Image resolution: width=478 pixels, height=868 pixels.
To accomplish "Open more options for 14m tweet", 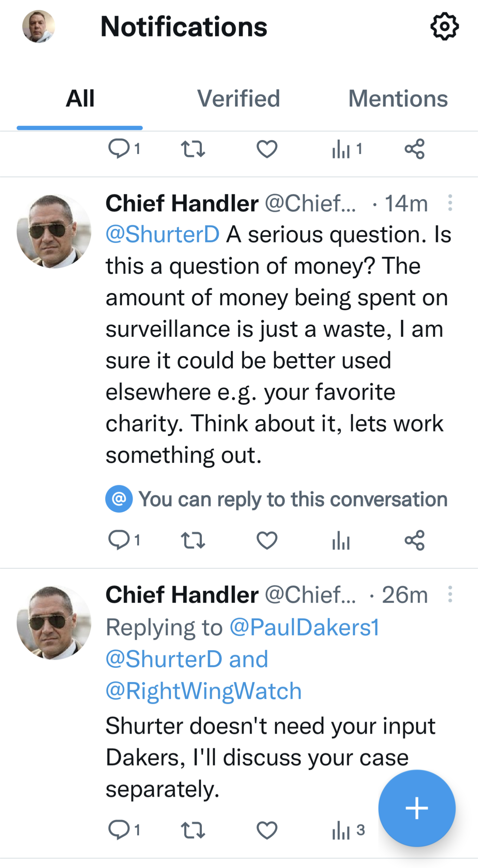I will [x=450, y=203].
